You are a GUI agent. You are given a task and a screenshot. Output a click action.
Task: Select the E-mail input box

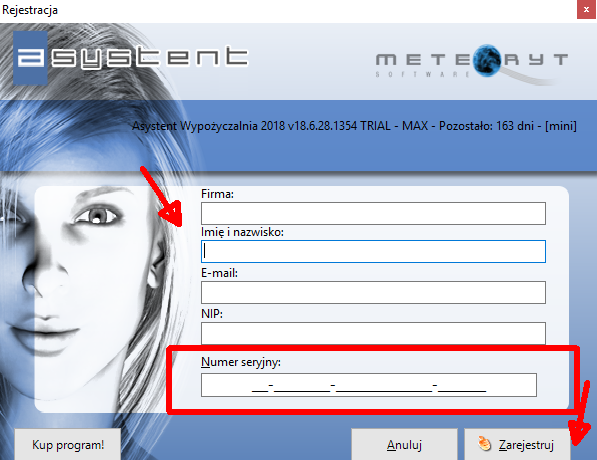(x=373, y=292)
